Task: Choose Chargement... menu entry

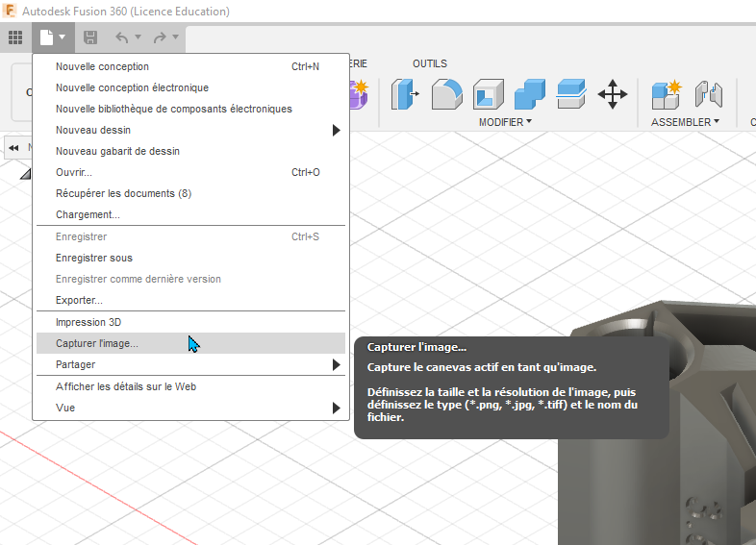Action: (191, 215)
